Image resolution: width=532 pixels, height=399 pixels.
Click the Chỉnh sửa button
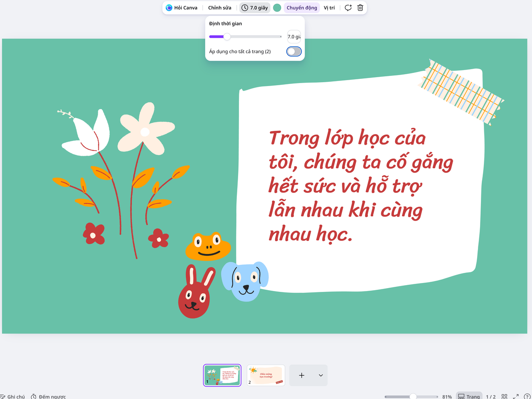220,8
